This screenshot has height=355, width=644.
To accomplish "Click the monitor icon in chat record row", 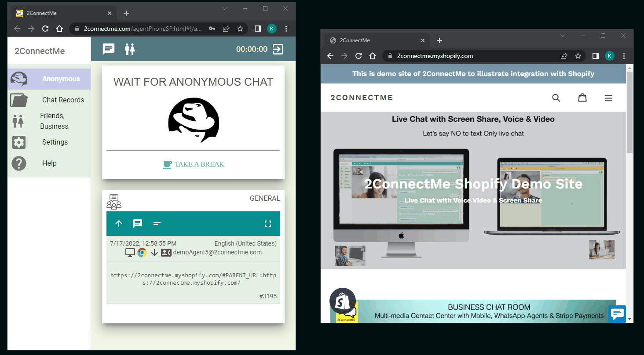I will 130,253.
